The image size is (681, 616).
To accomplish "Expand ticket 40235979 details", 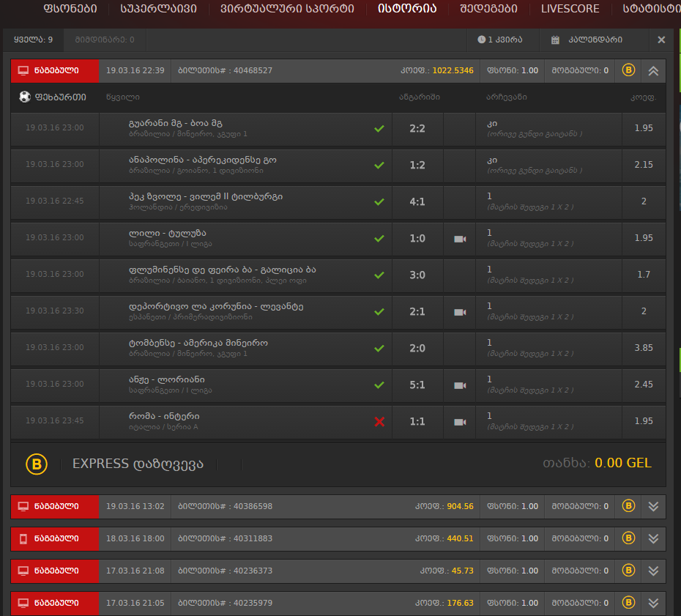I will point(653,603).
